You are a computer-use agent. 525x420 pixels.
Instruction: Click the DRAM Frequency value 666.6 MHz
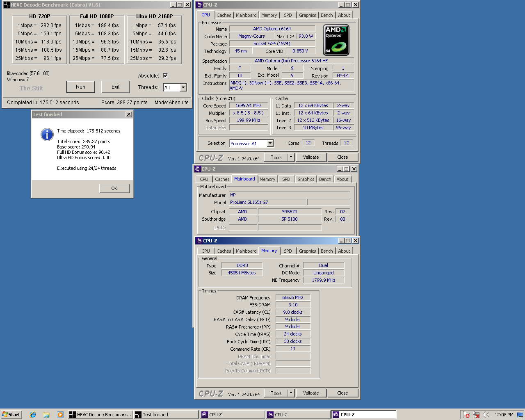point(293,297)
